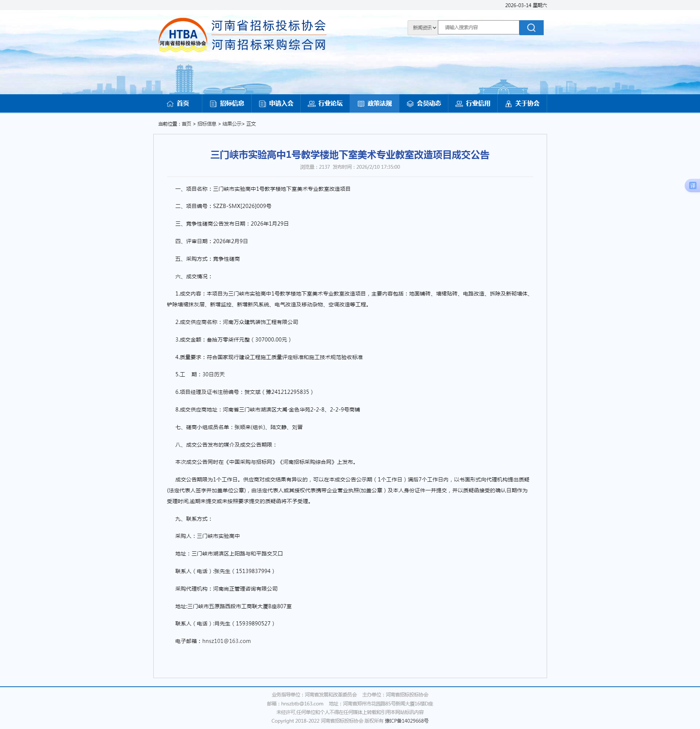Screen dimensions: 700x729
Task: Open the floating translate widget
Action: [x=693, y=186]
